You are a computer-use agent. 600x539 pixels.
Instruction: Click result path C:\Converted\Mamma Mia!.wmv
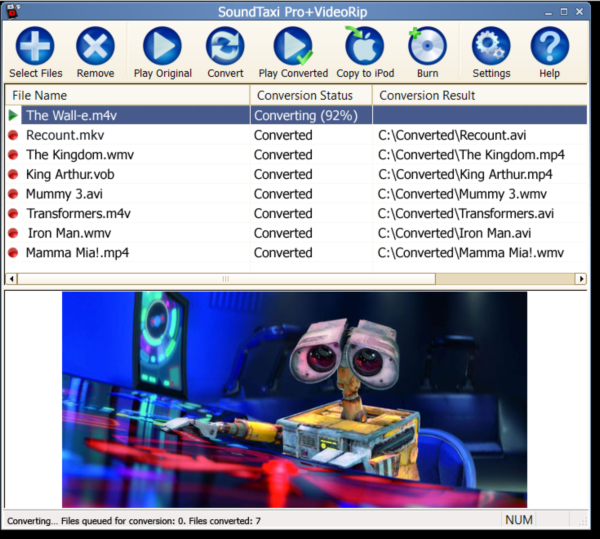pos(471,253)
